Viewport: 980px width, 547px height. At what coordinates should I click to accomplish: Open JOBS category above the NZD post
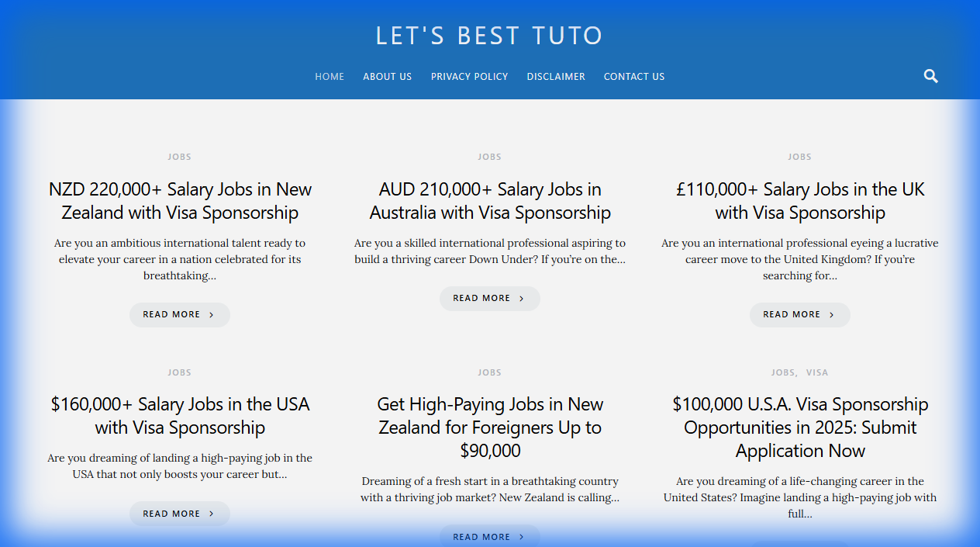click(x=179, y=156)
